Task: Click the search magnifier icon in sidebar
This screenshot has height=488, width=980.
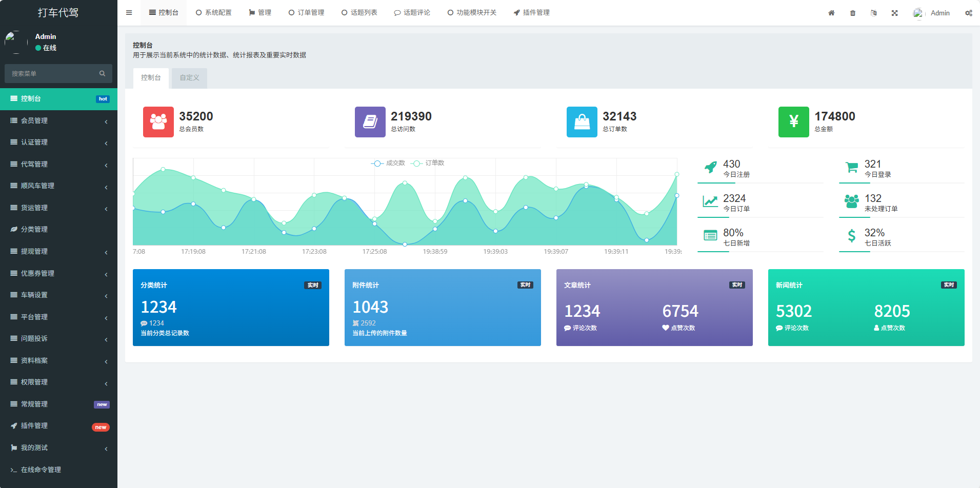Action: tap(102, 73)
